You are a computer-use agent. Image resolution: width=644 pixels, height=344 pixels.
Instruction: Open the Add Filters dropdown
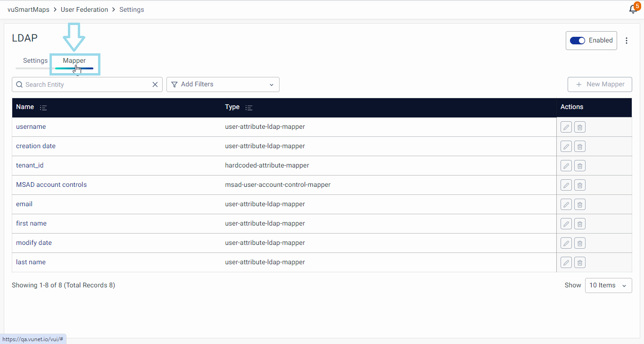click(223, 84)
